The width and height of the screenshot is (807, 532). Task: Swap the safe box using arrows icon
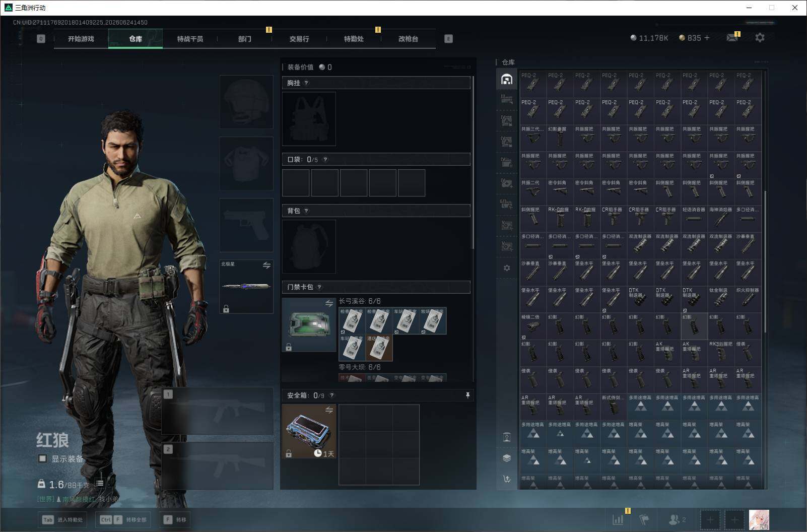tap(329, 410)
